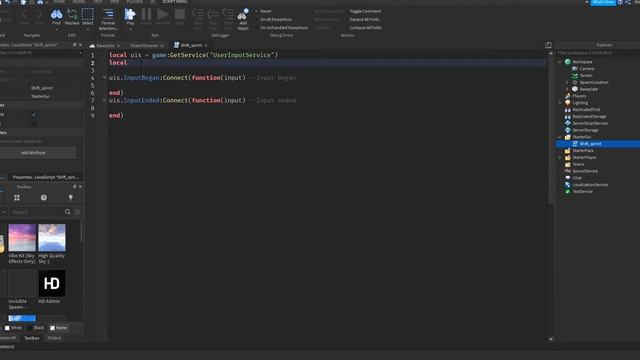
Task: Switch to the Output bottom tab
Action: tap(54, 338)
